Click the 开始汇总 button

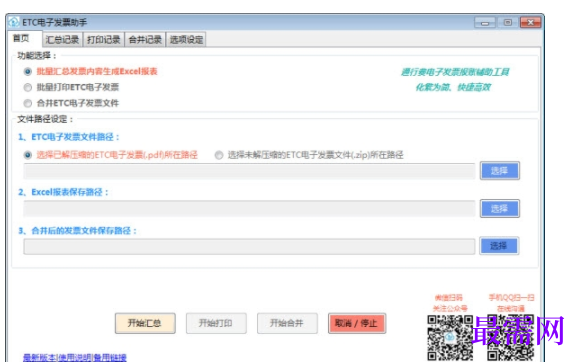click(145, 323)
